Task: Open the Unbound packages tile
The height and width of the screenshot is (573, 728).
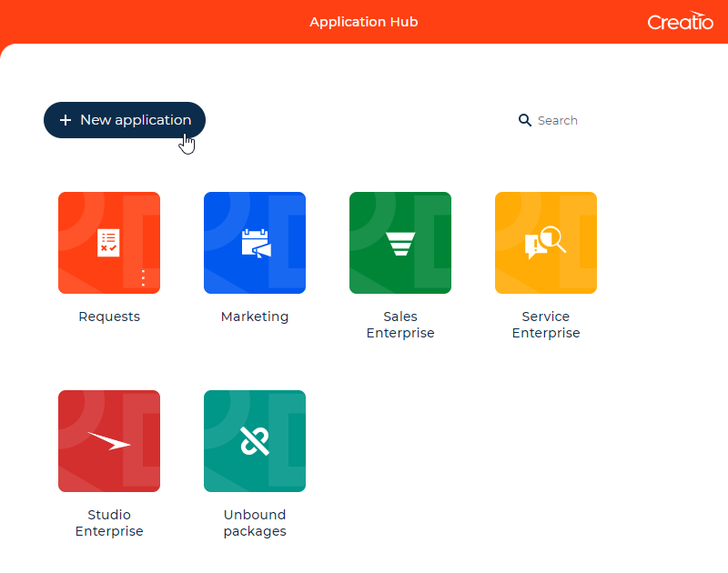Action: tap(255, 441)
